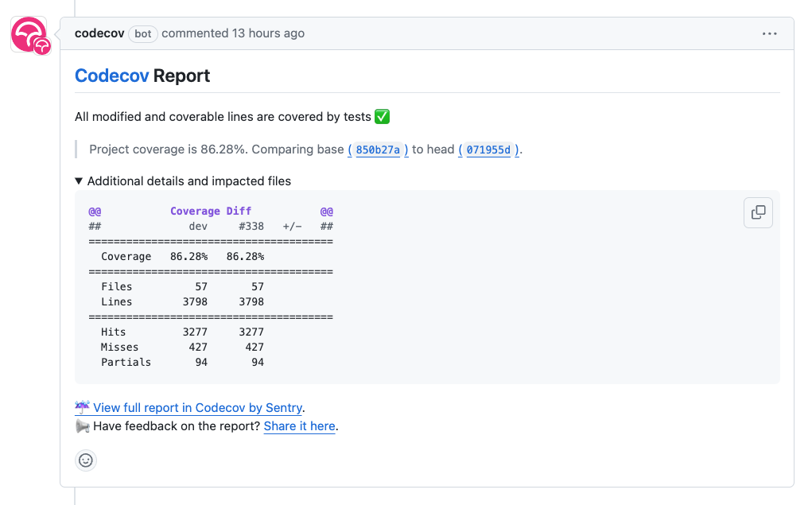This screenshot has height=505, width=812.
Task: Click the 'Files' row label
Action: click(x=117, y=286)
